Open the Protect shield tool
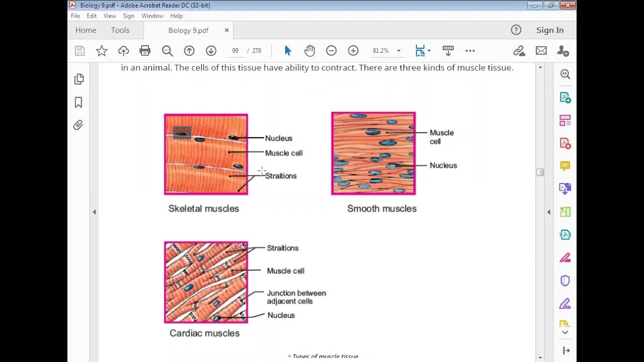The image size is (644, 362). coord(565,281)
